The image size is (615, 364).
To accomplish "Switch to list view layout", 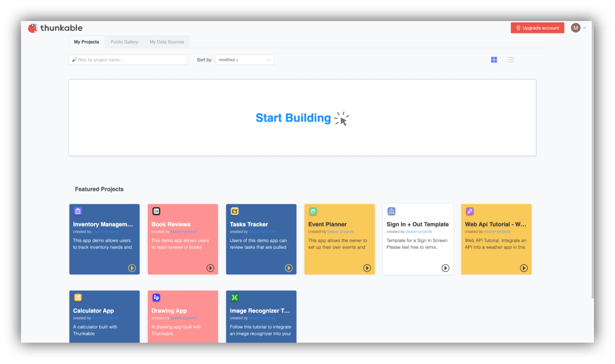I will 511,60.
